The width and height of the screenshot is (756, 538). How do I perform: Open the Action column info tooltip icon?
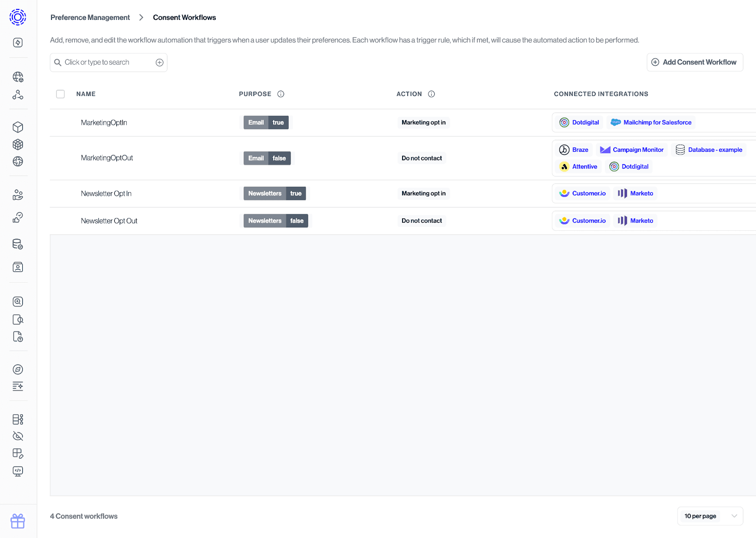click(431, 94)
